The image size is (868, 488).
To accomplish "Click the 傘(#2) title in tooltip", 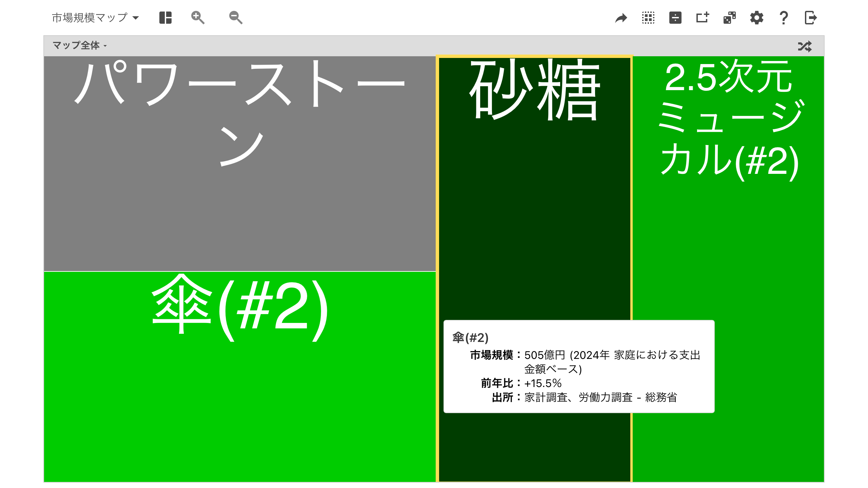I will coord(470,338).
